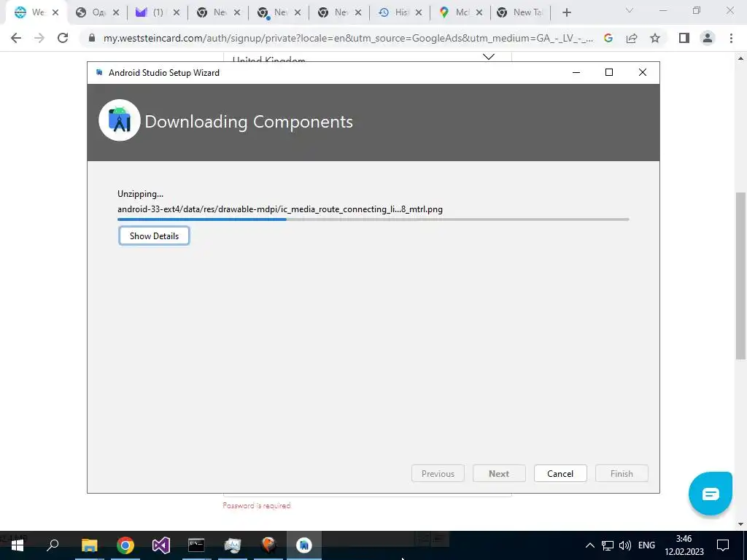Expand the United Kingdom country dropdown

(488, 57)
